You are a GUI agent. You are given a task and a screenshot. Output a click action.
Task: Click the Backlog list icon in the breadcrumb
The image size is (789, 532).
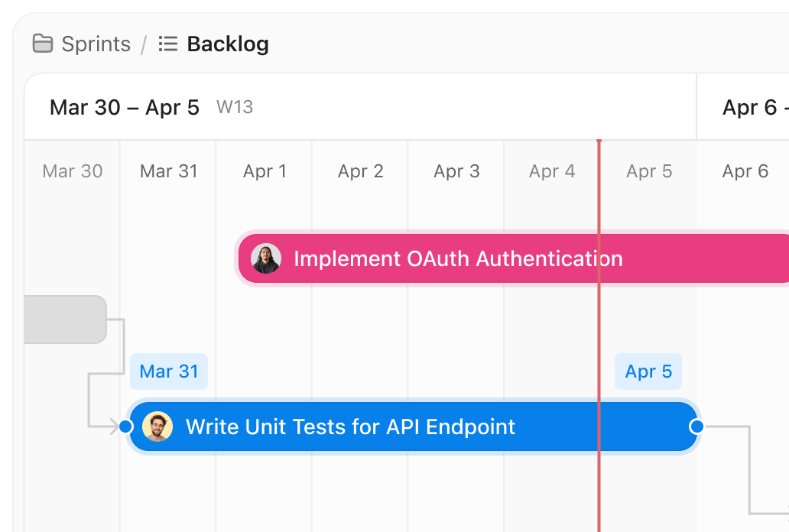point(167,44)
